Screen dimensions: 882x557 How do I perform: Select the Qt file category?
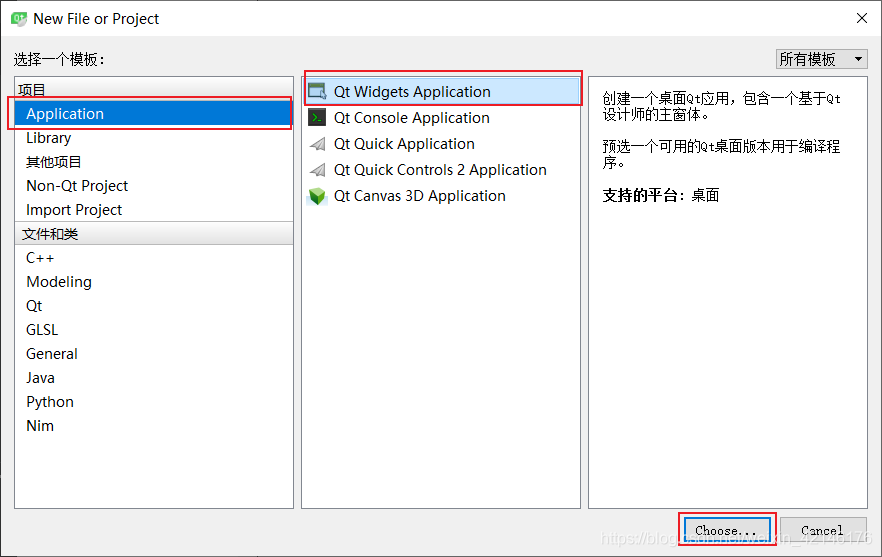tap(154, 306)
